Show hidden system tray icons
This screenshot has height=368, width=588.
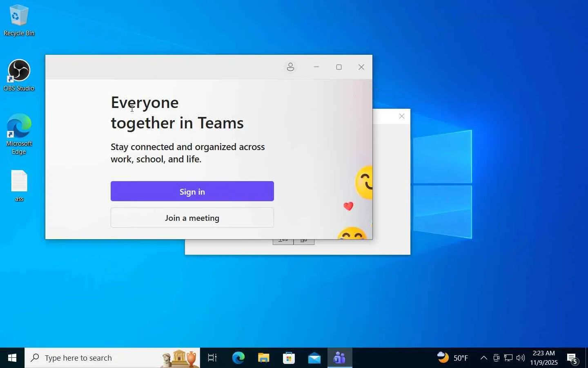point(484,358)
